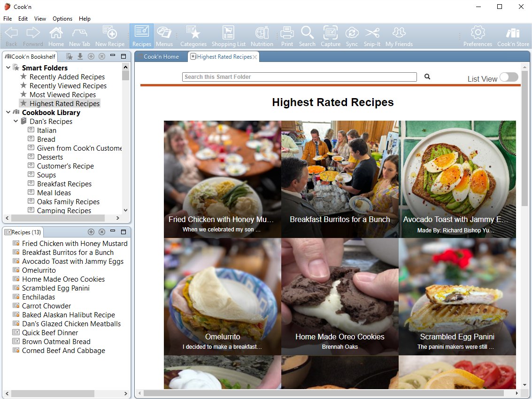
Task: Click the remove icon in Recipes panel header
Action: click(102, 232)
